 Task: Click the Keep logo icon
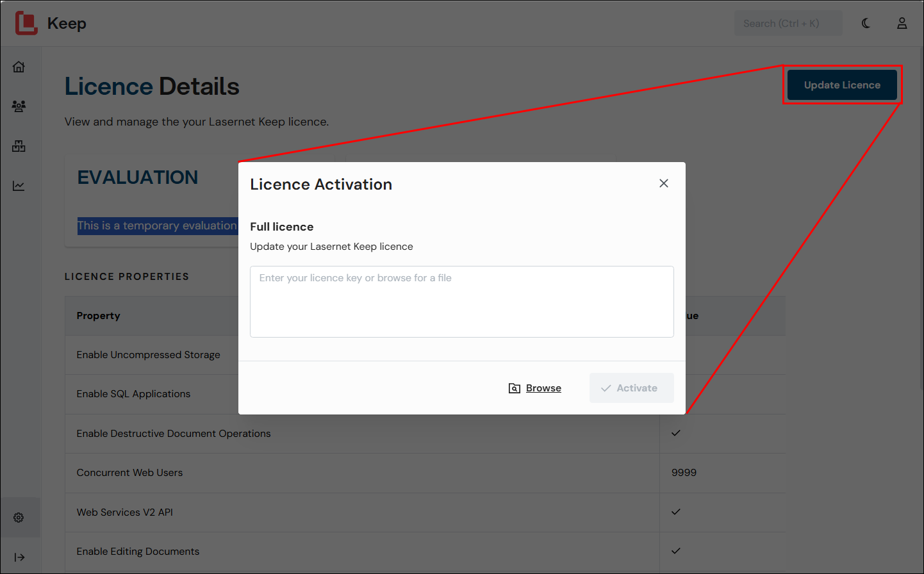(26, 23)
